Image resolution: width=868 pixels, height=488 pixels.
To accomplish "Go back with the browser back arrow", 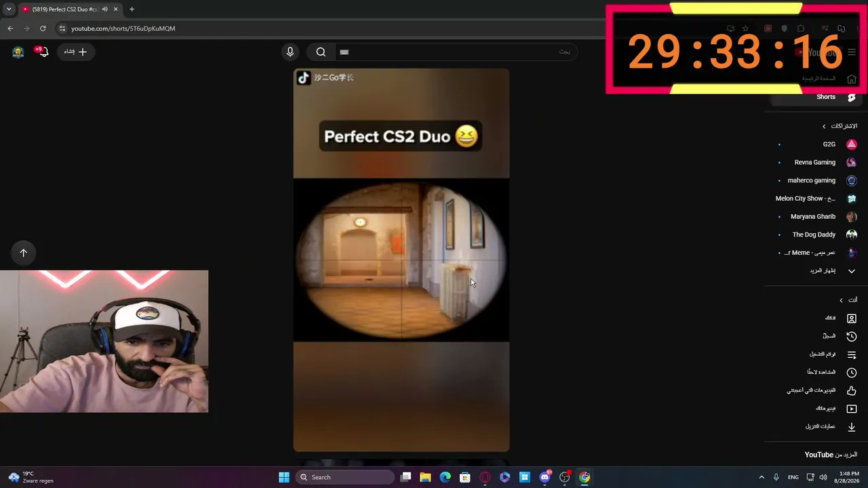I will [10, 28].
